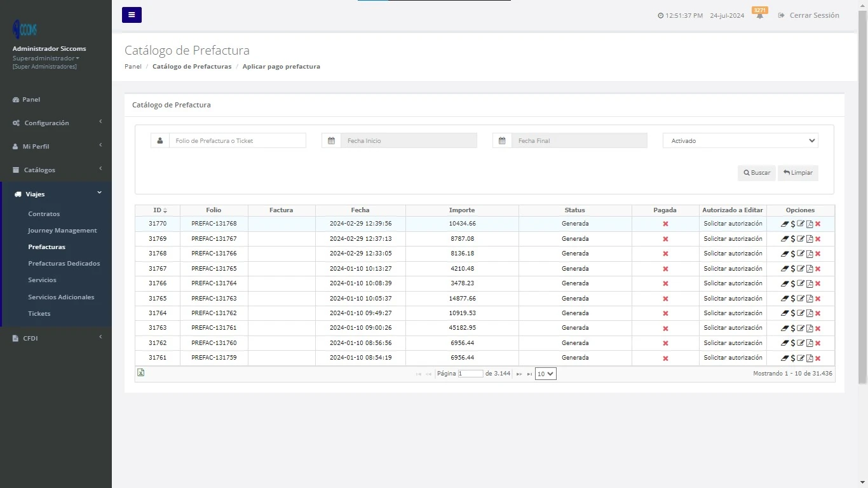Screen dimensions: 868x488
Task: Select Contratos under Viajes
Action: [x=44, y=213]
